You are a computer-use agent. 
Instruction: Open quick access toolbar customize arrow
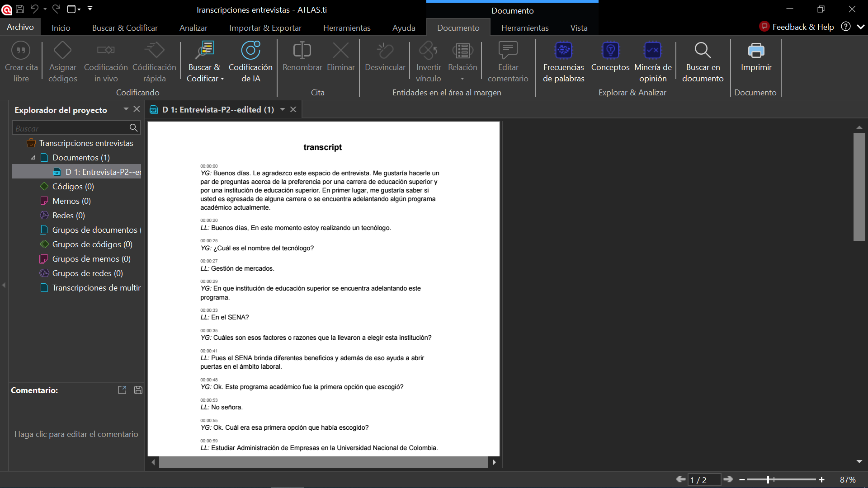(x=90, y=9)
